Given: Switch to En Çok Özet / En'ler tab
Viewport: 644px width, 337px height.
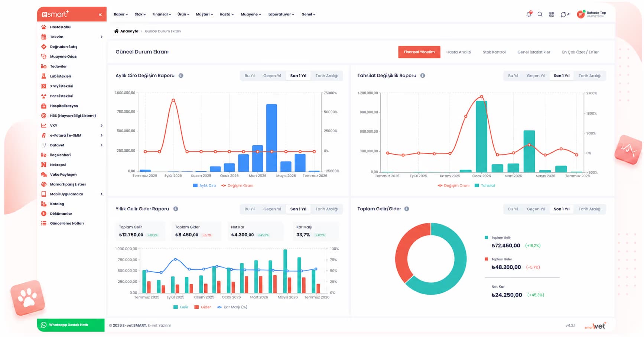Looking at the screenshot, I should (x=580, y=52).
